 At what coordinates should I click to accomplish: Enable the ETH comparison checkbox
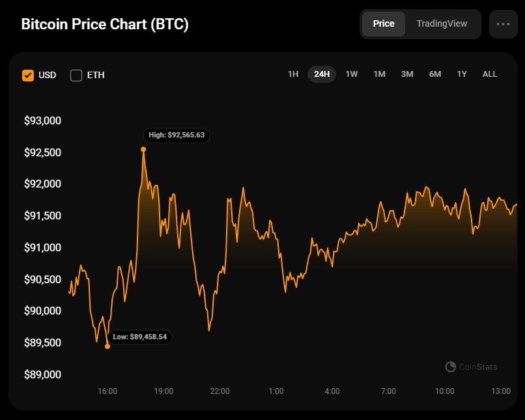[x=76, y=75]
